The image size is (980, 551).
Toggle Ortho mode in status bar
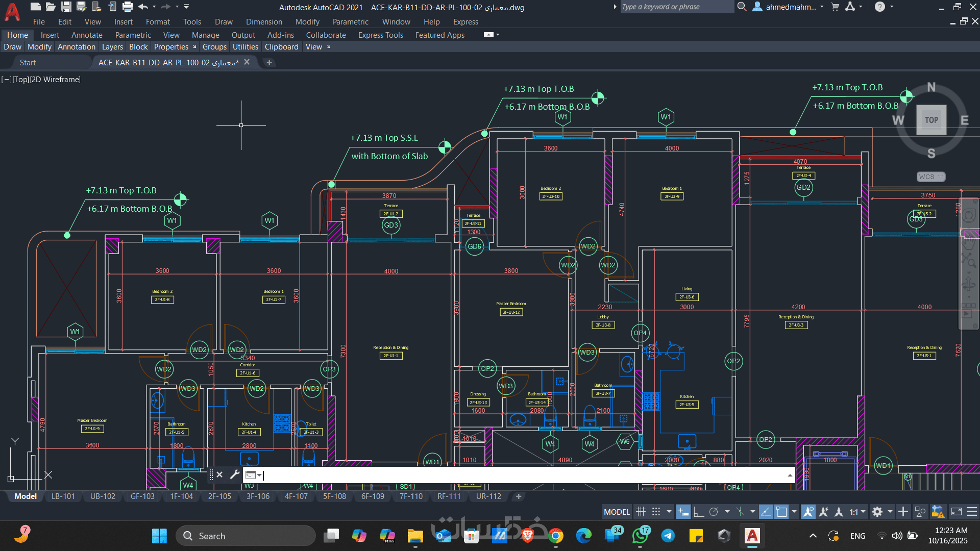699,512
